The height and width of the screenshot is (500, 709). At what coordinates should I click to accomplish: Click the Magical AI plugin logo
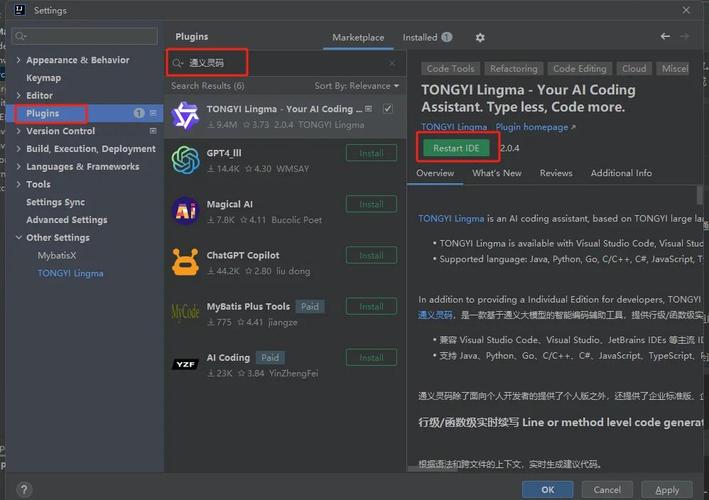point(185,211)
